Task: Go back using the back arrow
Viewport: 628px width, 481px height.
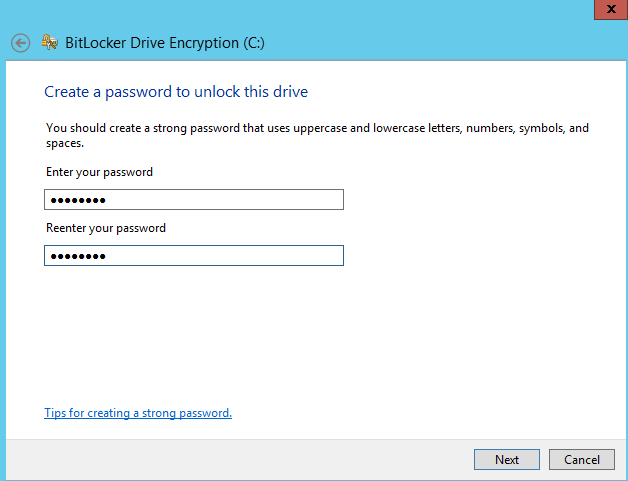Action: pos(20,43)
